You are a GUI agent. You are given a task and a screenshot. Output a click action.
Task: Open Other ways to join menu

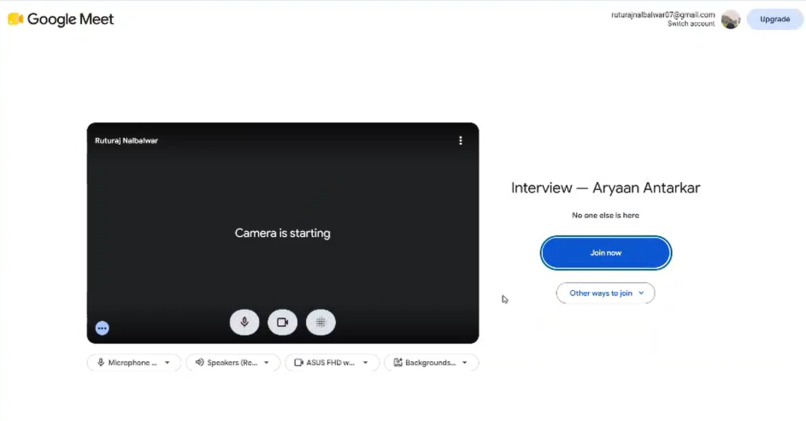pyautogui.click(x=606, y=293)
